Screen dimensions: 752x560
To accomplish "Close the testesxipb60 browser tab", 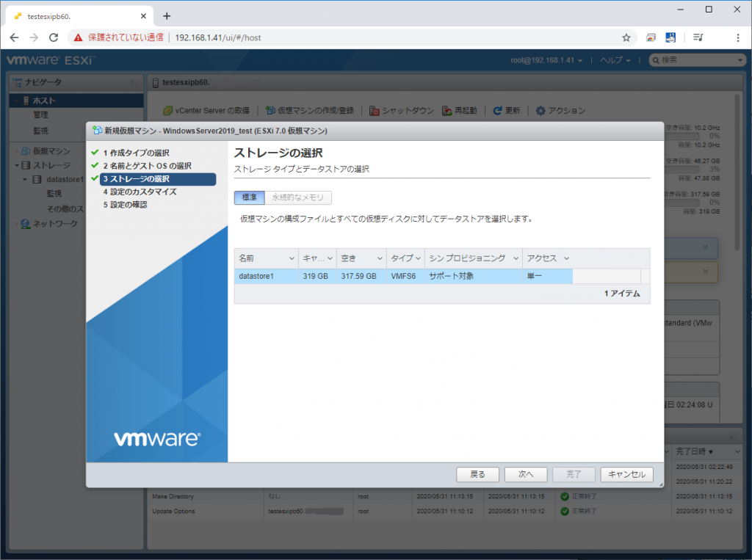I will (x=143, y=16).
